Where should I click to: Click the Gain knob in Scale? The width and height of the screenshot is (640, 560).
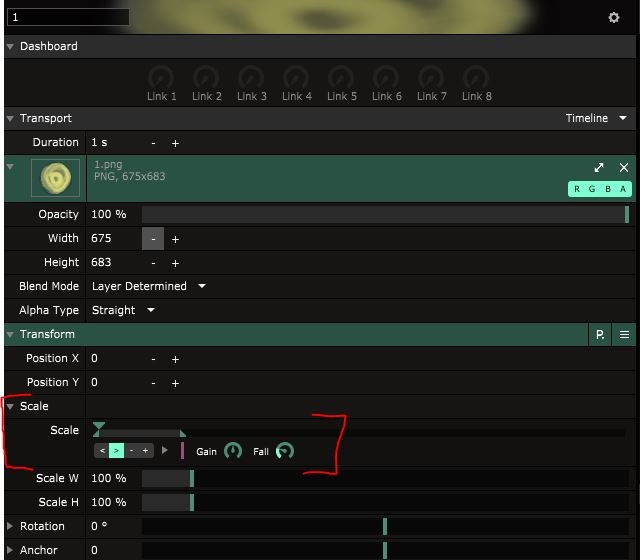[233, 452]
